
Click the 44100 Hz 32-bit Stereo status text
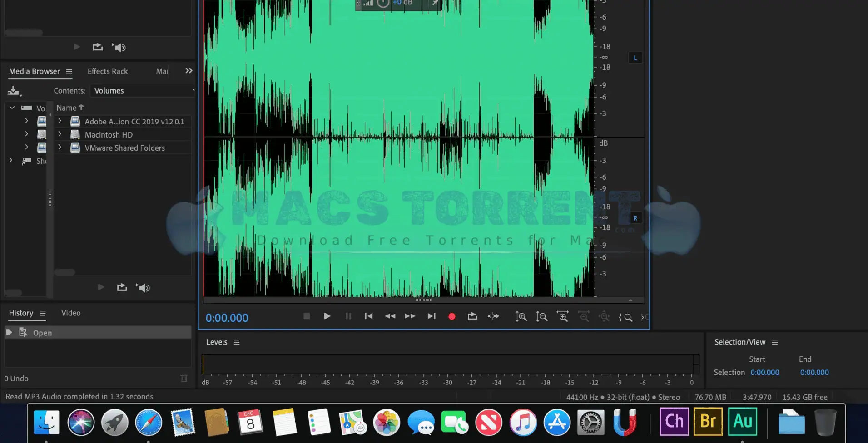(x=623, y=397)
